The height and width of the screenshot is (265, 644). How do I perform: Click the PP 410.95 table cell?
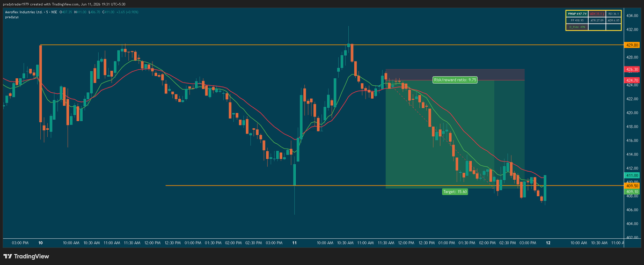577,20
